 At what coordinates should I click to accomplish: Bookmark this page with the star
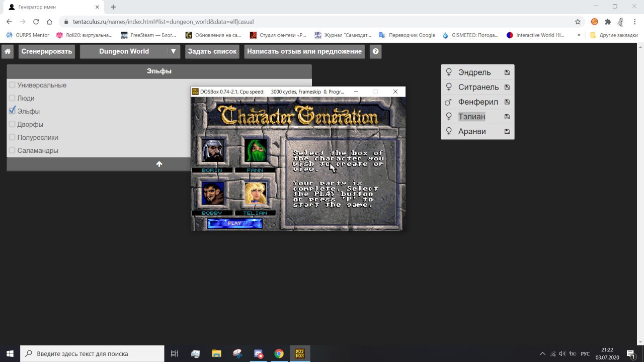(578, 22)
